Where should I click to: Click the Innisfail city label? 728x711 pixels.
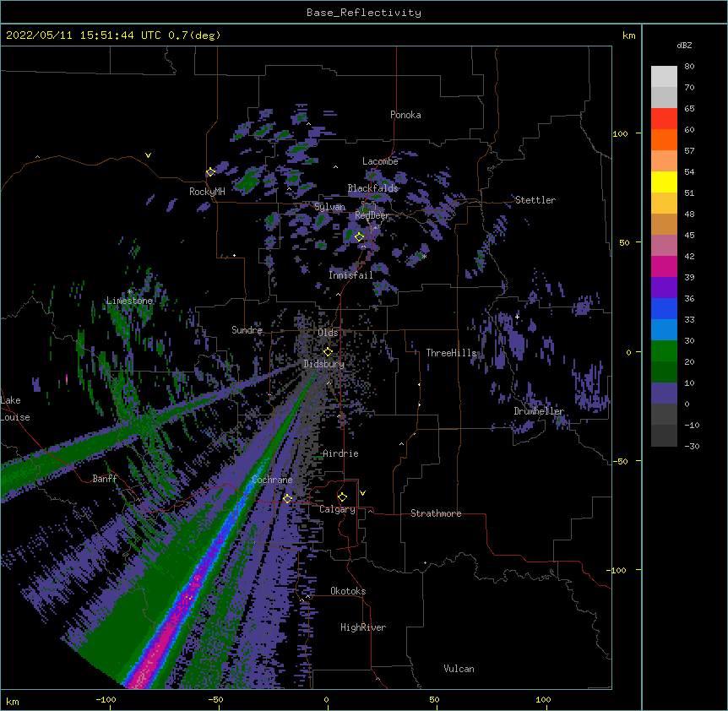[x=350, y=275]
